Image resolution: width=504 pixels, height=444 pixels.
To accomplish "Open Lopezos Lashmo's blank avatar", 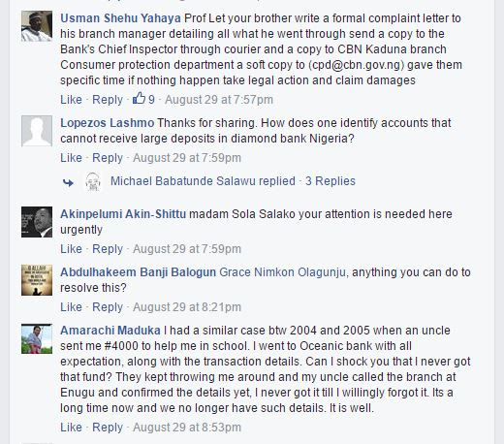I will 37,131.
